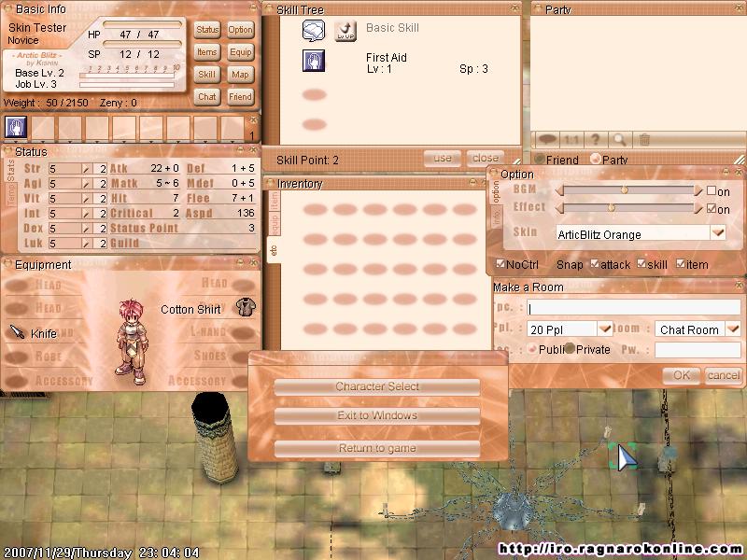Click the use button in Skill Tree
Screen dimensions: 747x560
pyautogui.click(x=443, y=158)
